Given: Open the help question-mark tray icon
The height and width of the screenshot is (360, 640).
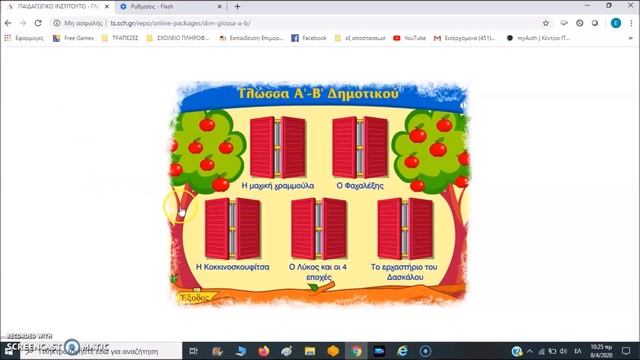Looking at the screenshot, I should [x=516, y=351].
